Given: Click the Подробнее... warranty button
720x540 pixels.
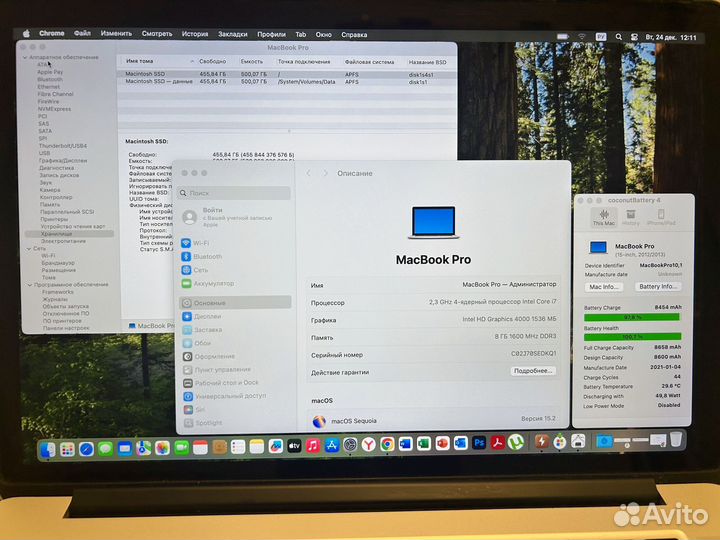Looking at the screenshot, I should 533,371.
